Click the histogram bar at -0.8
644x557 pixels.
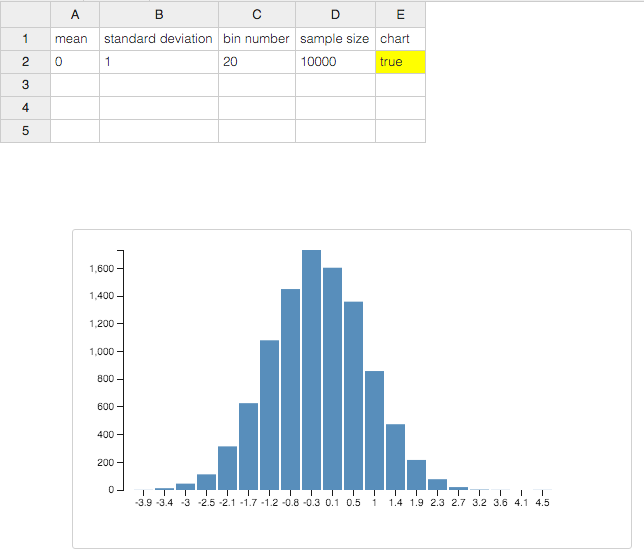click(290, 389)
